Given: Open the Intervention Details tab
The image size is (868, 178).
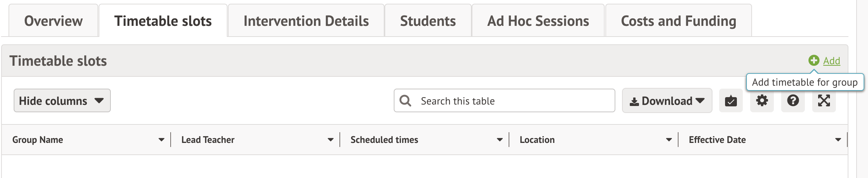Looking at the screenshot, I should point(306,21).
